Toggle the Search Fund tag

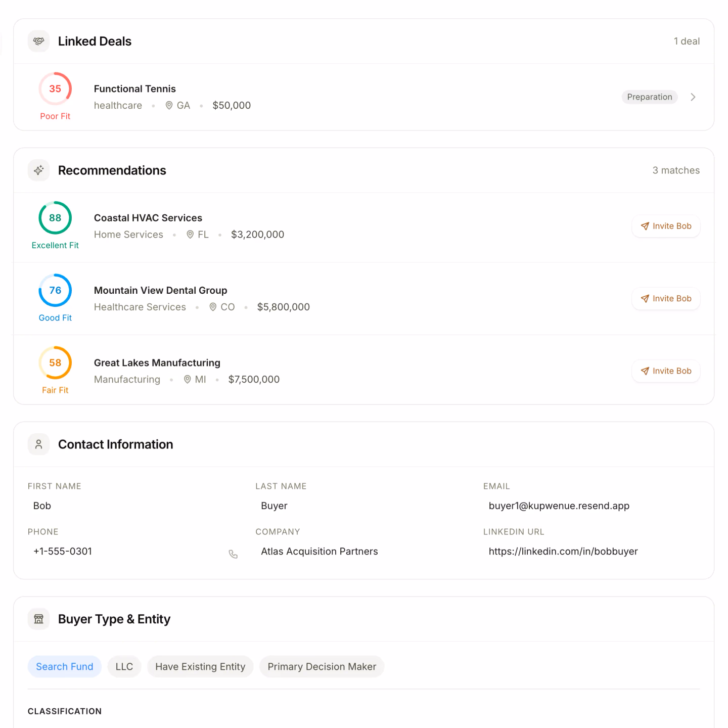64,666
